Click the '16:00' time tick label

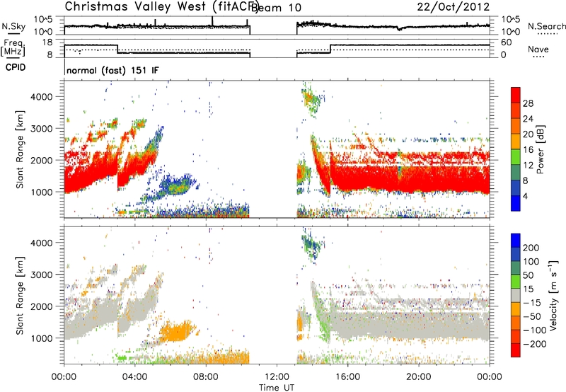347,377
